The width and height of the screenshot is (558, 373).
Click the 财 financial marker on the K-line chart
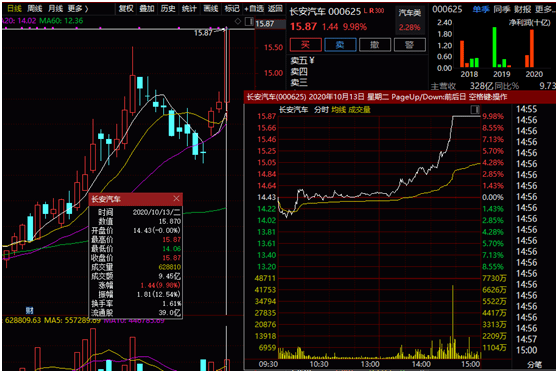point(29,310)
